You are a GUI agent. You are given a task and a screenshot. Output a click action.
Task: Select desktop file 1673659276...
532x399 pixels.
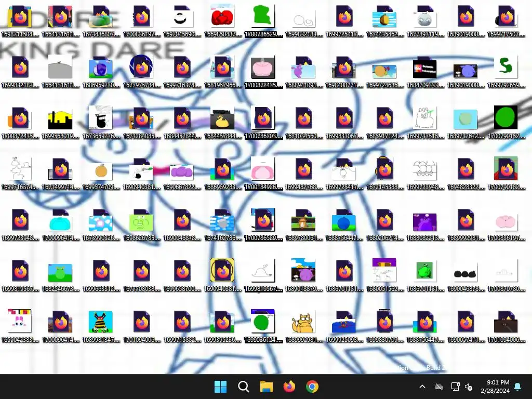tap(101, 123)
